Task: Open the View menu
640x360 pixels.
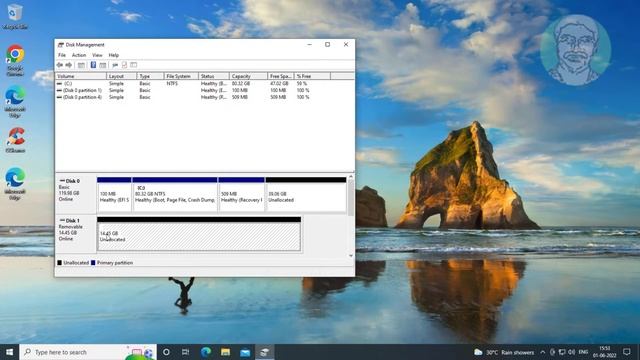Action: 97,55
